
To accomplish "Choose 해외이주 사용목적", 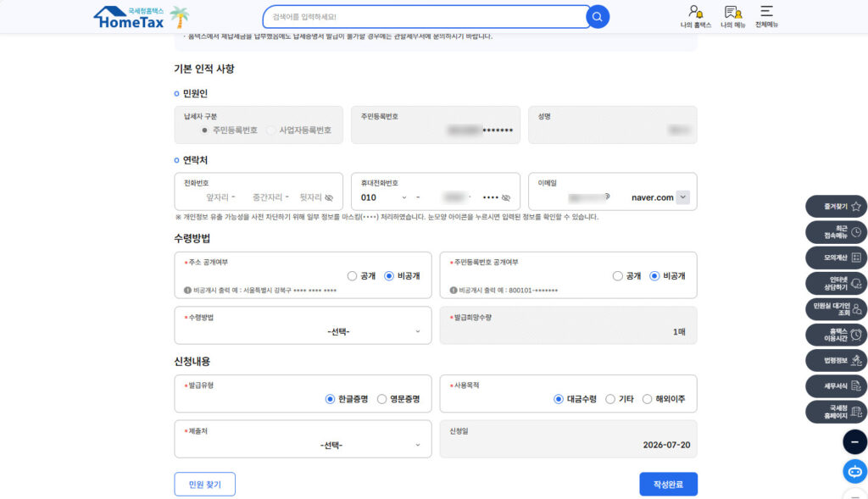I will coord(647,399).
